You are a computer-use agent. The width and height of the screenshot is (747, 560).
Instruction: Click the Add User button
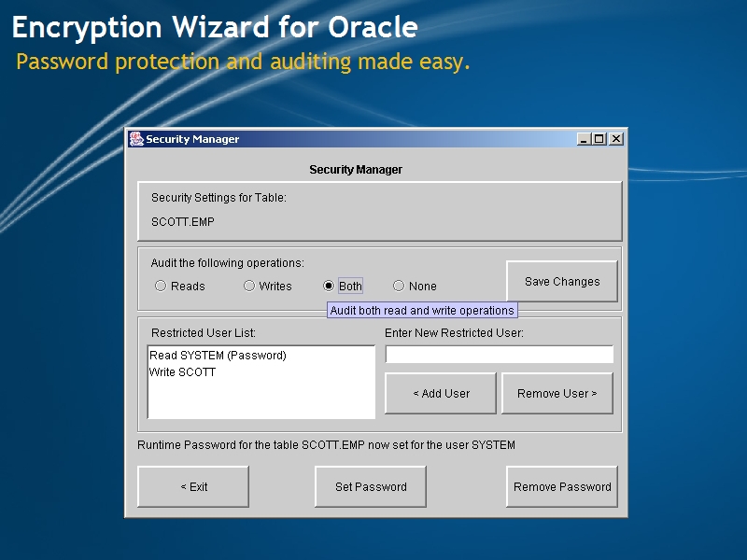(x=441, y=393)
